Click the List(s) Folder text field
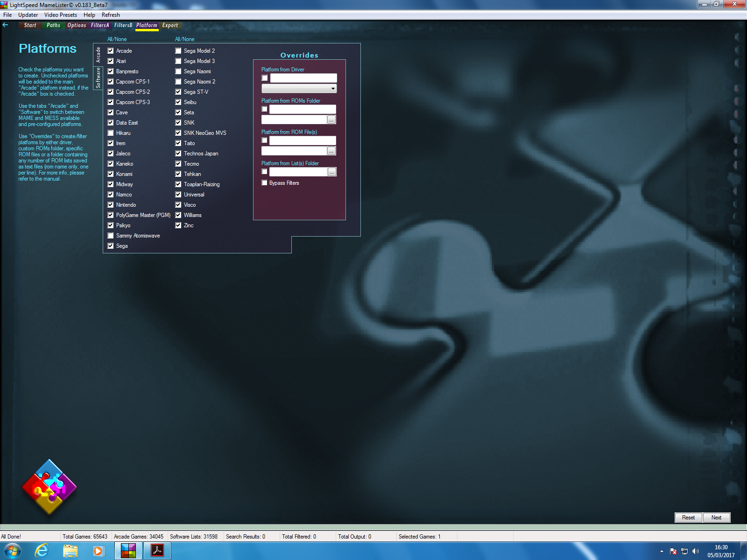 pos(298,172)
